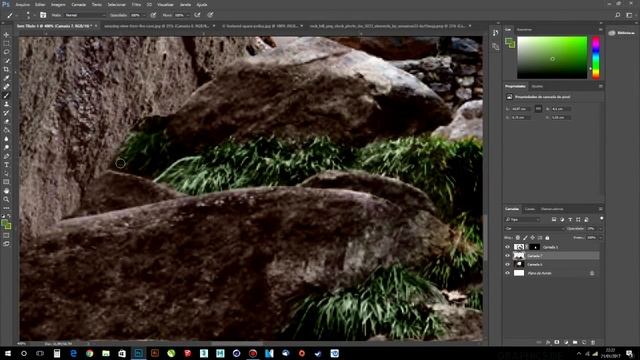Add a layer mask button
The height and width of the screenshot is (360, 640).
pyautogui.click(x=557, y=342)
